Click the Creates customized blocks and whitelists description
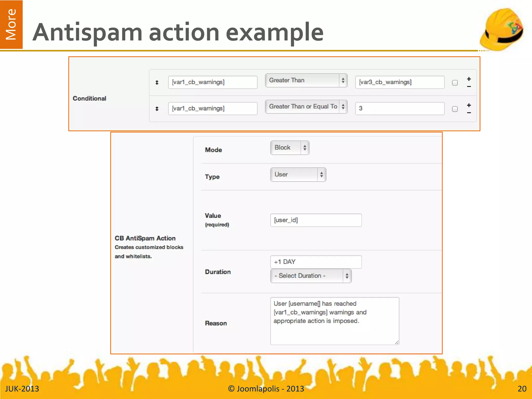Image resolution: width=532 pixels, height=399 pixels. [x=149, y=252]
